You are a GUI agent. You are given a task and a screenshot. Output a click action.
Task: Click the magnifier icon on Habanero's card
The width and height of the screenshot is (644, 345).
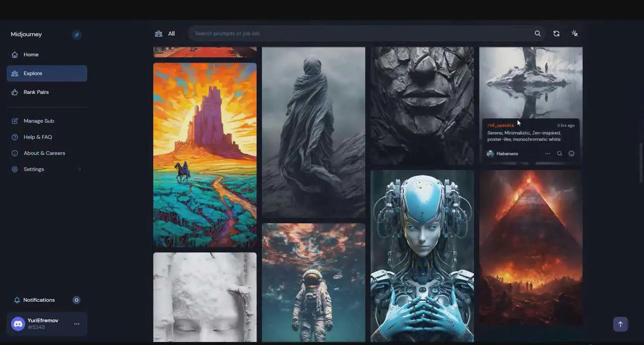tap(559, 154)
